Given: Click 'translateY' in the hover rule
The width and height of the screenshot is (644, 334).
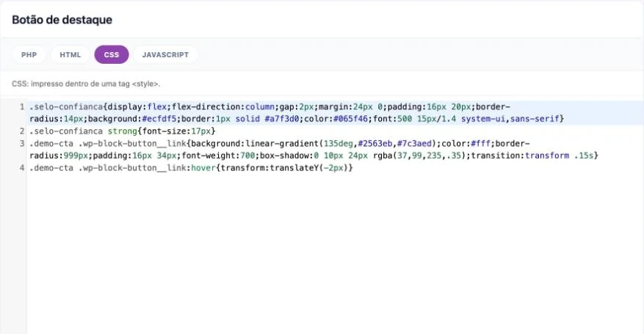Looking at the screenshot, I should (294, 168).
